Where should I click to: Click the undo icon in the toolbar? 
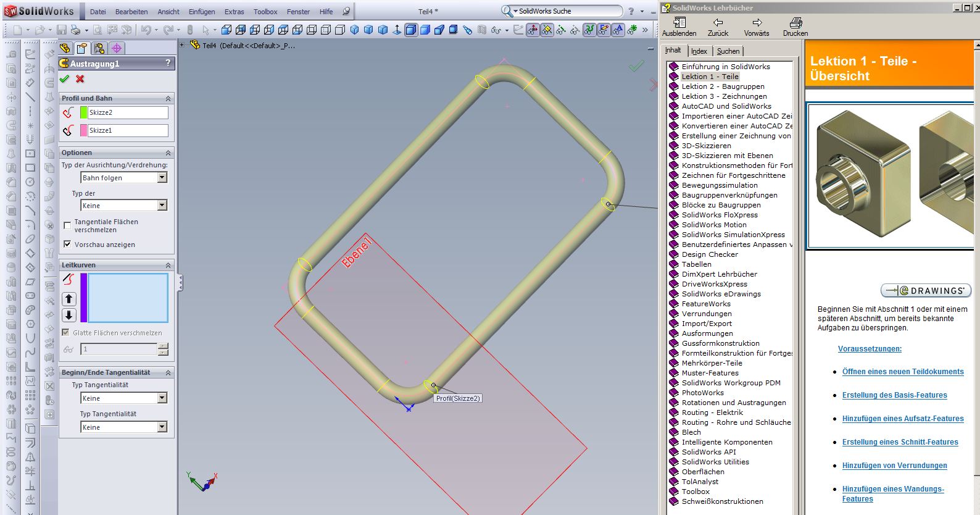(146, 30)
